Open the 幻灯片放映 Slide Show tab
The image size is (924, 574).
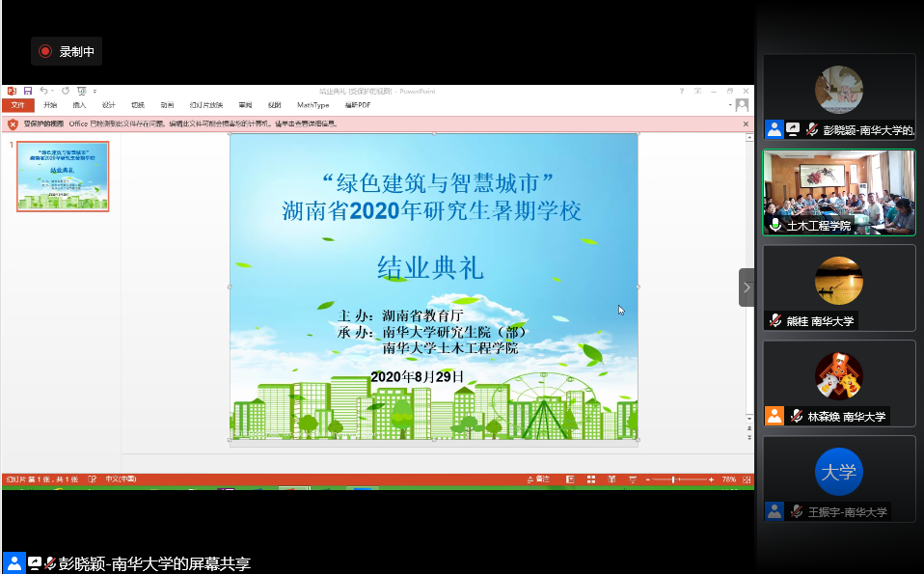[206, 105]
